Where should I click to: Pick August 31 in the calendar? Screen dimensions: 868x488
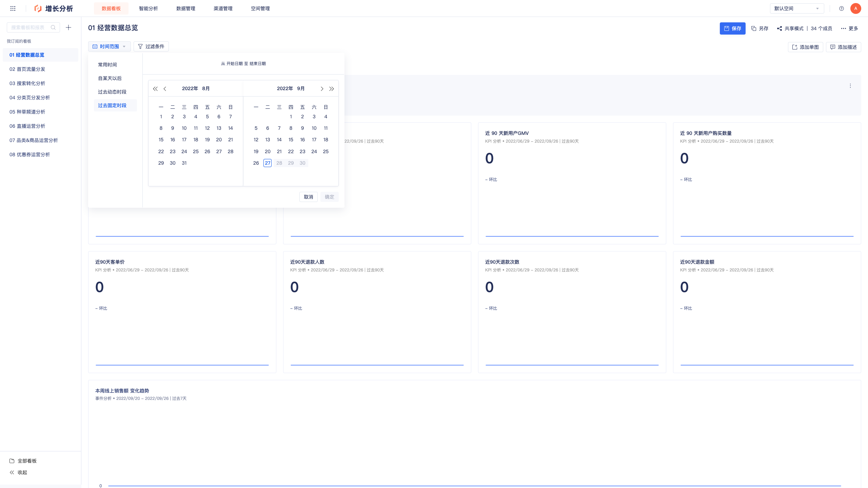[x=184, y=163]
